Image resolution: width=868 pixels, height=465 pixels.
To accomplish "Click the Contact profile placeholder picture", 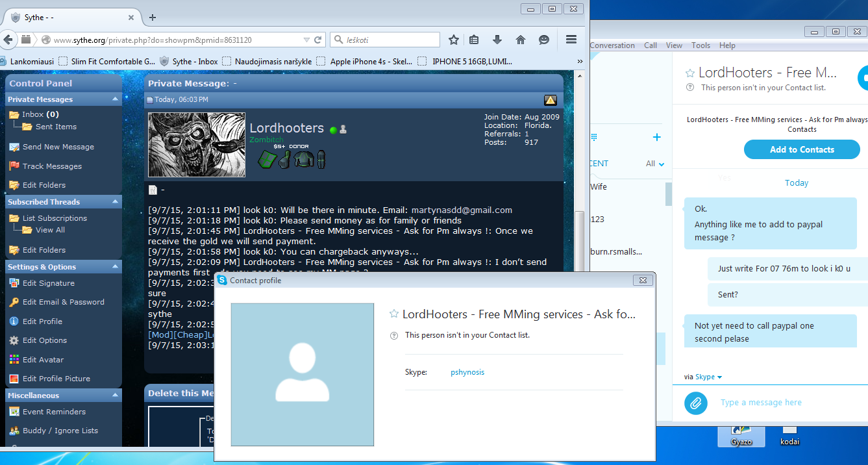I will tap(303, 375).
